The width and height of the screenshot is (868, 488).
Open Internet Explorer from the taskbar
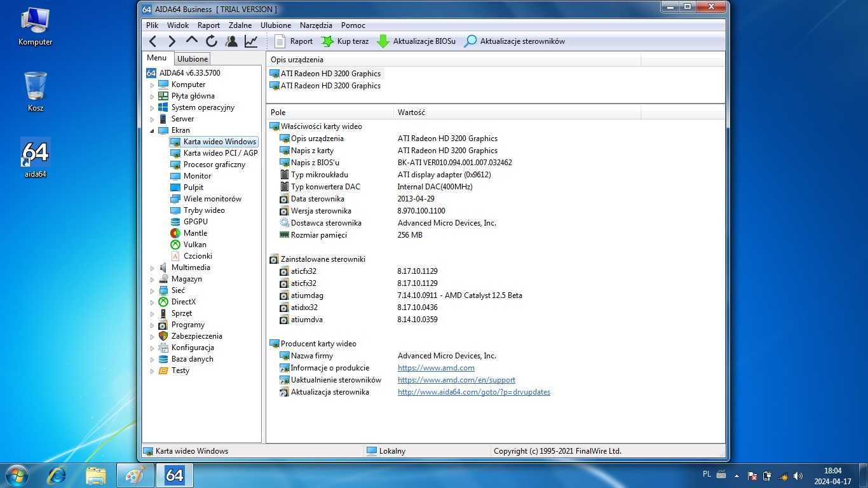click(57, 475)
